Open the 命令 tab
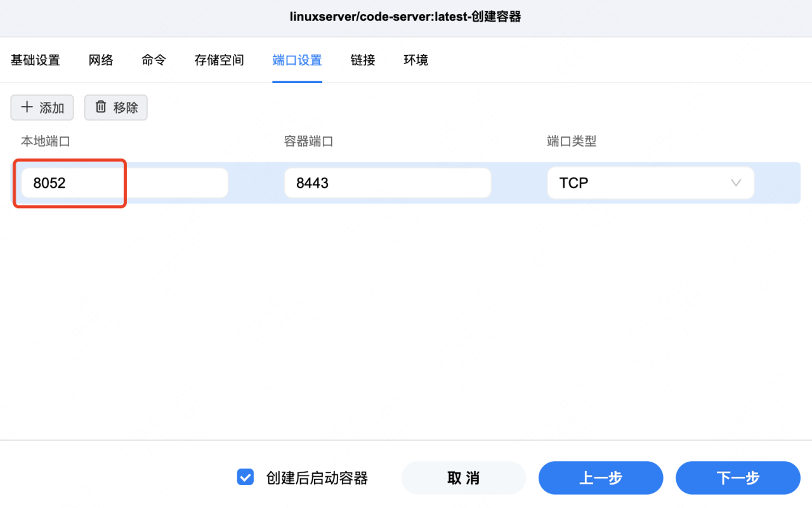This screenshot has height=508, width=812. click(154, 60)
